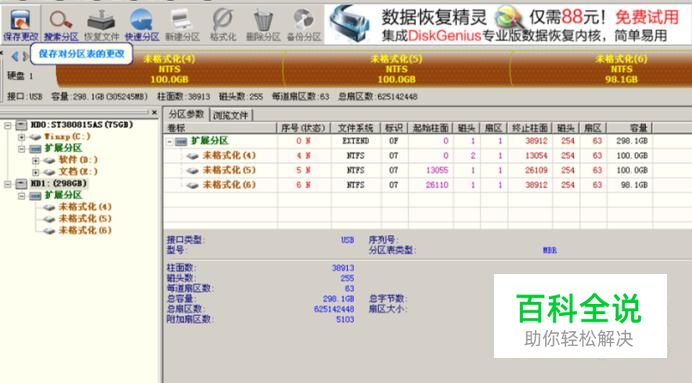Click the 接口类型 USB value in details

(347, 240)
